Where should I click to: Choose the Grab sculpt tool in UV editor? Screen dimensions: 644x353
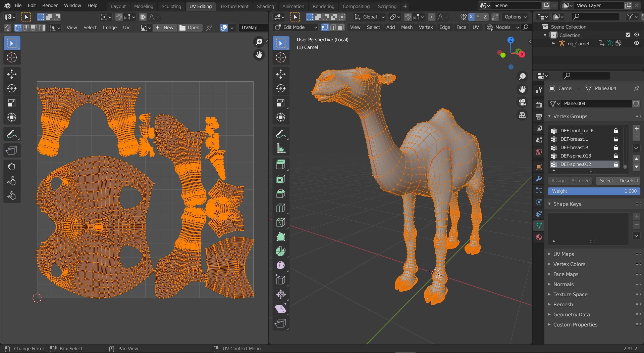coord(12,167)
